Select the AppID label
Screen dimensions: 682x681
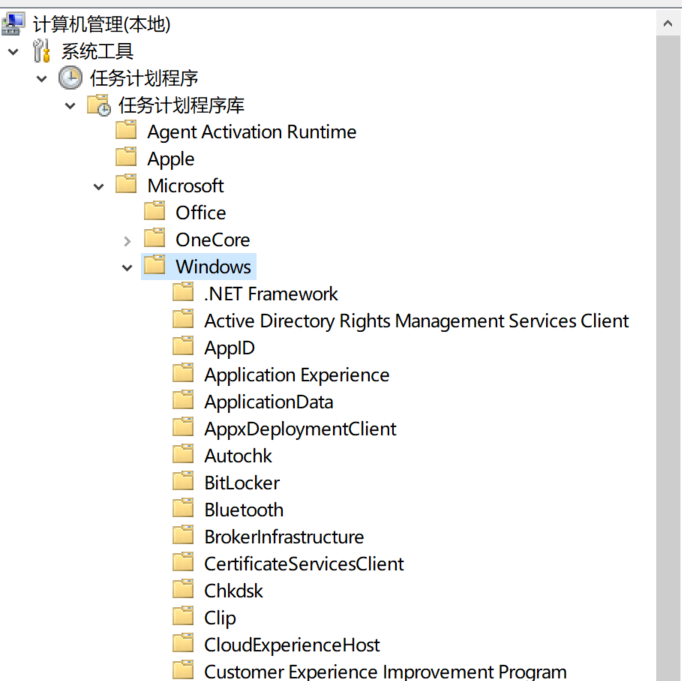point(230,348)
